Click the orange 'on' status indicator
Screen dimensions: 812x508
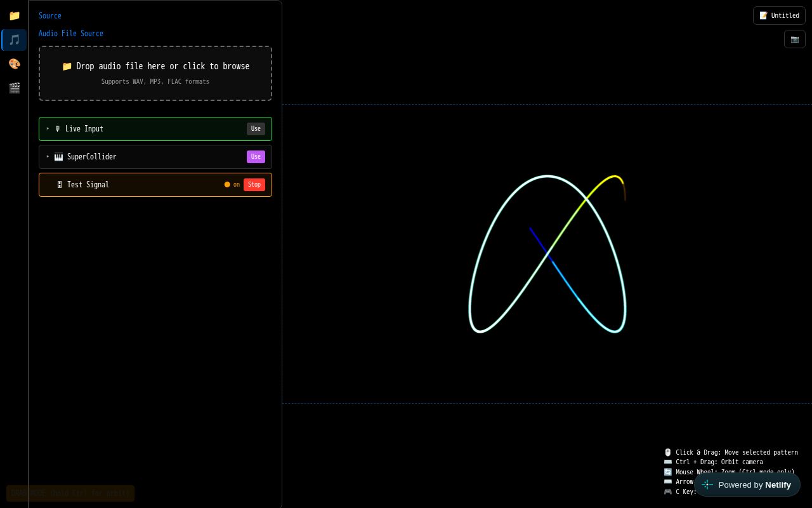point(232,184)
